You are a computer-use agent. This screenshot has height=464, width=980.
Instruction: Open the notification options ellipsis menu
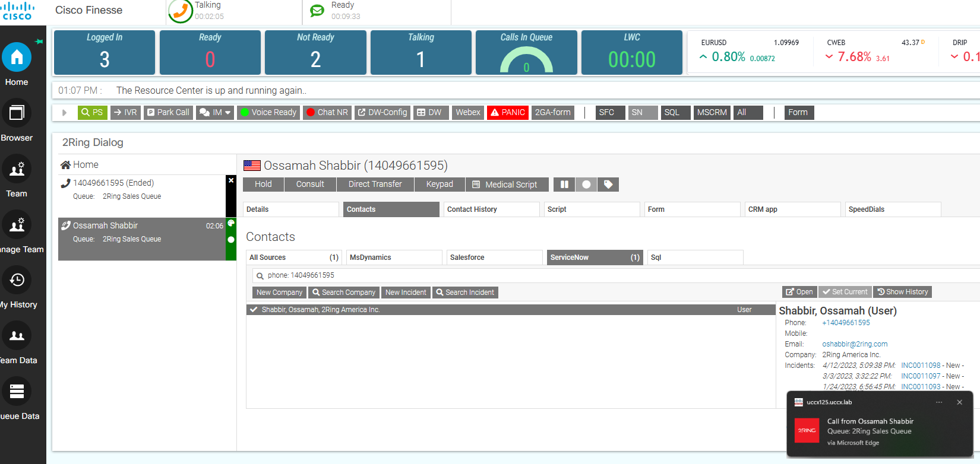pos(939,402)
